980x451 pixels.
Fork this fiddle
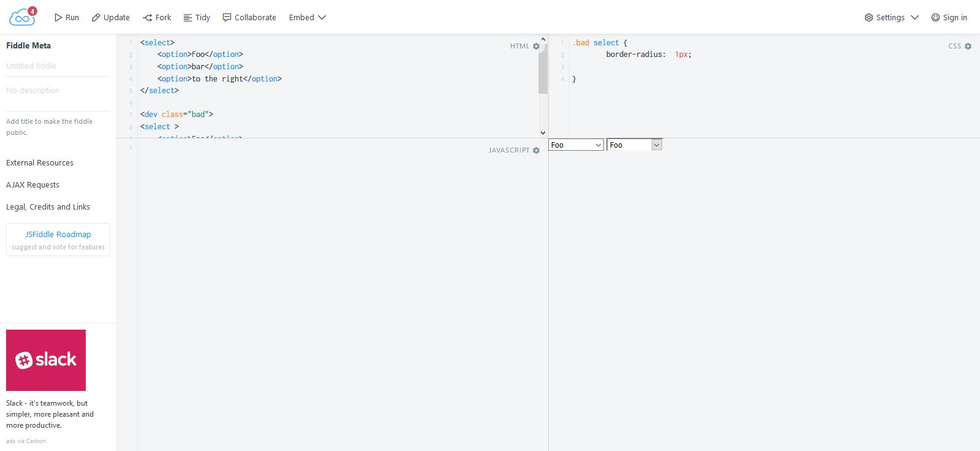(157, 17)
